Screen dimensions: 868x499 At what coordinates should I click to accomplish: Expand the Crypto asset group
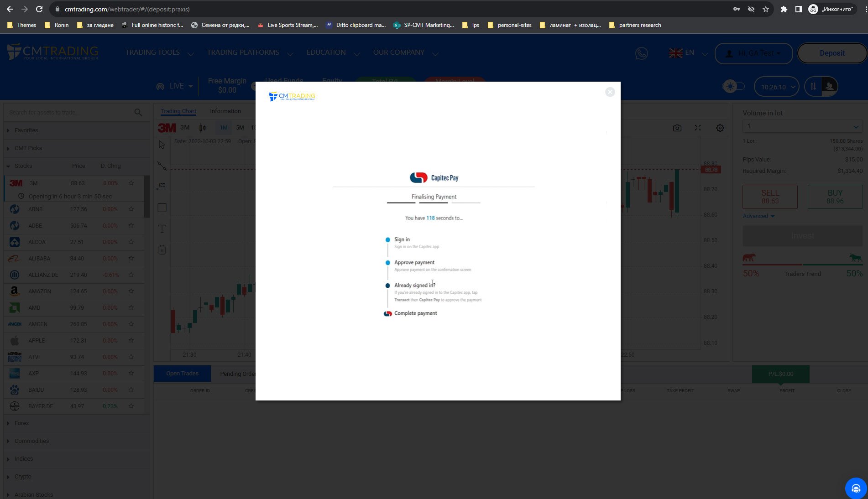(76, 477)
